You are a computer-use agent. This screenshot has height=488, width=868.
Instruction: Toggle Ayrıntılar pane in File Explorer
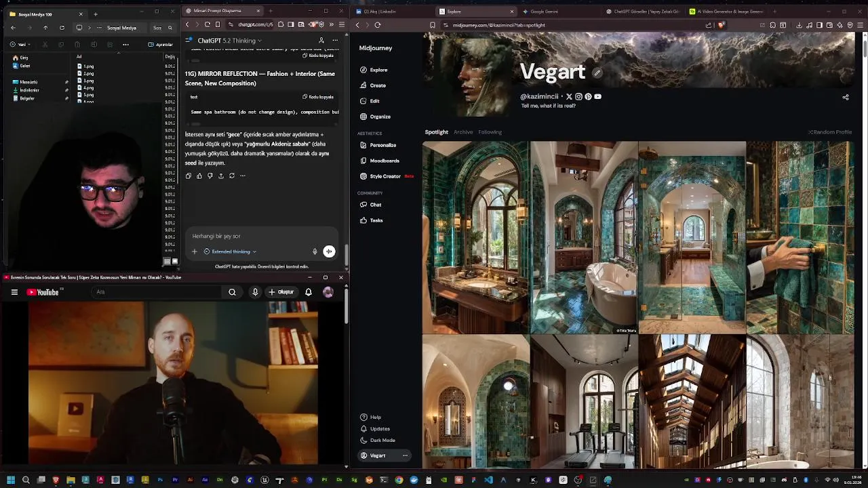[161, 45]
